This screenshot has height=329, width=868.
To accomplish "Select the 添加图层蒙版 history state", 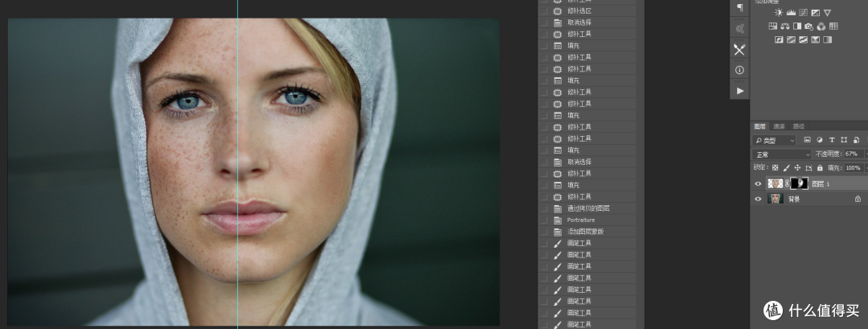I will coord(588,232).
